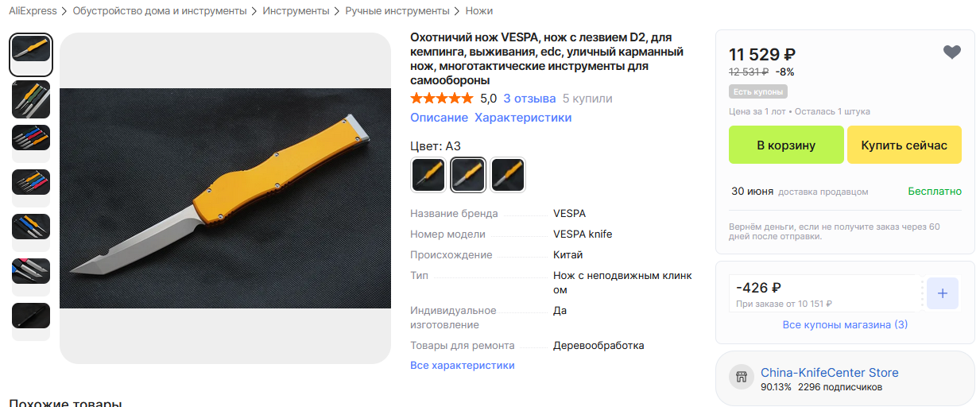Open Все купоны магазина (3) link
Image resolution: width=980 pixels, height=407 pixels.
[x=845, y=325]
